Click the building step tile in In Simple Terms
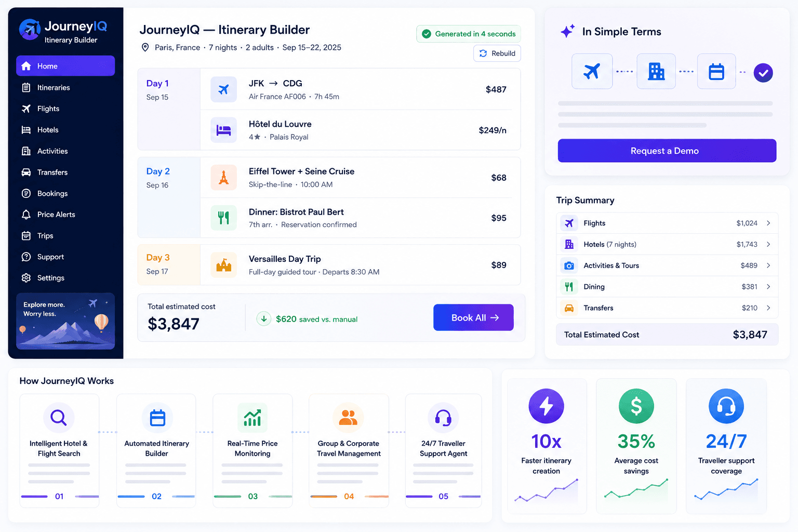 [656, 71]
